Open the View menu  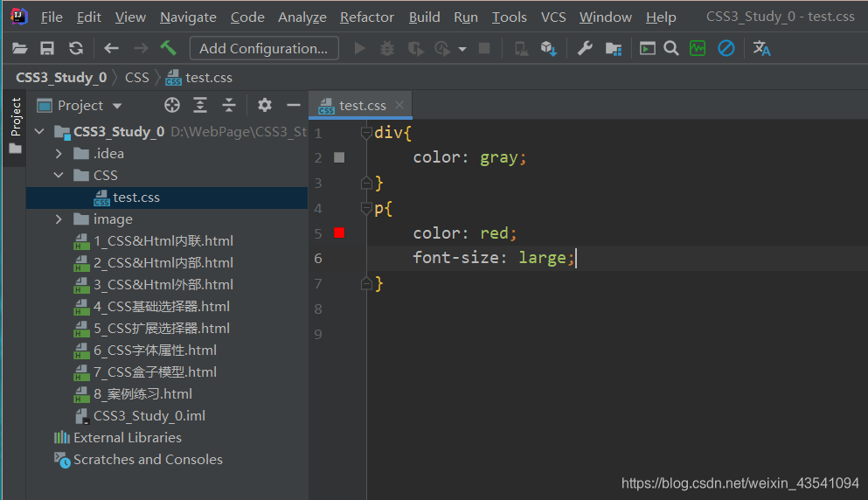tap(130, 17)
